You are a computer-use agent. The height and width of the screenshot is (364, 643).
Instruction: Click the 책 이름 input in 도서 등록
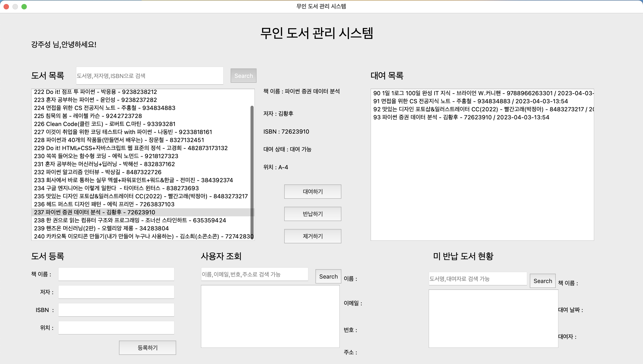coord(116,274)
